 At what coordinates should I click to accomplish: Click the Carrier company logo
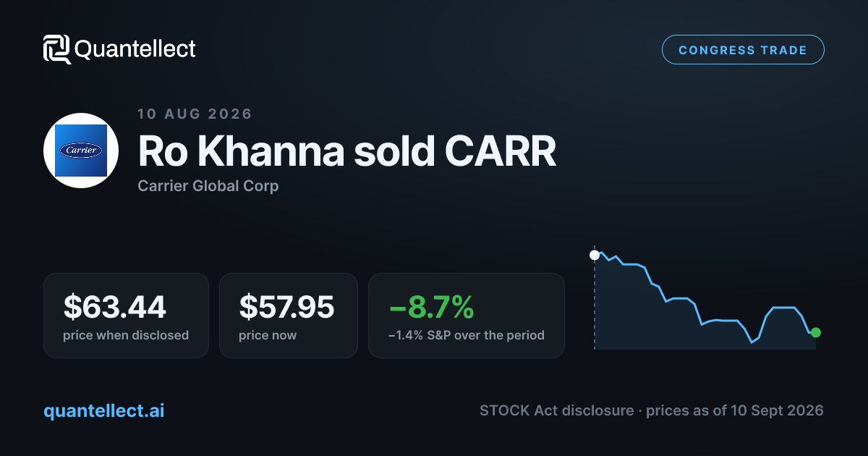click(x=81, y=151)
